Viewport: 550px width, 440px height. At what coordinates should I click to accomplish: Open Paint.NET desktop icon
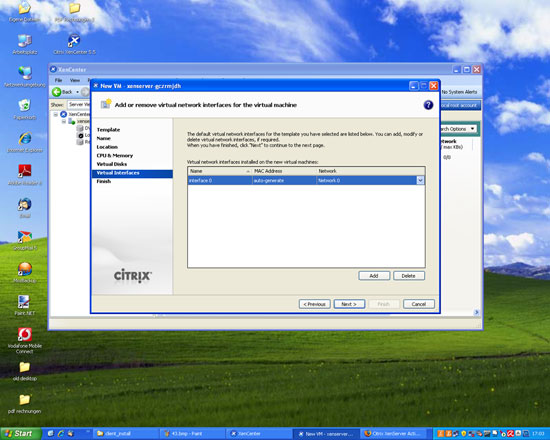click(x=25, y=305)
